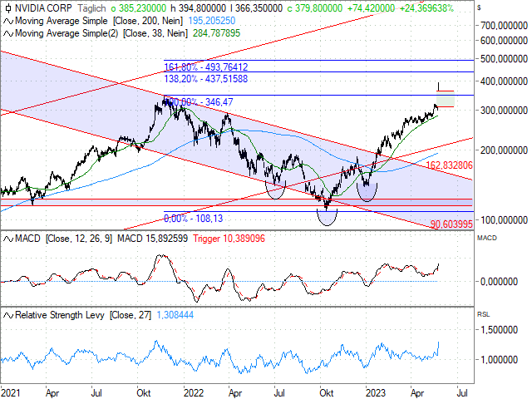Click the wave icon beside the MACD label
The width and height of the screenshot is (532, 399).
point(8,239)
